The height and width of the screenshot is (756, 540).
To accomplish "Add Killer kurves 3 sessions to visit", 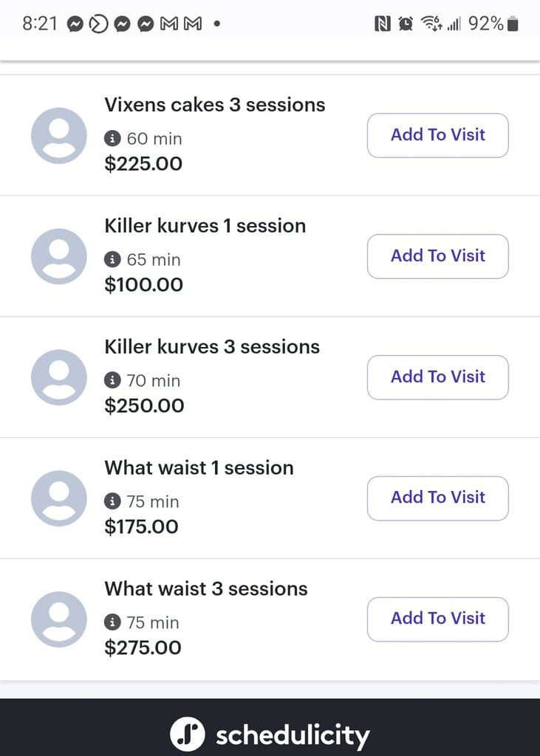I will (x=437, y=377).
